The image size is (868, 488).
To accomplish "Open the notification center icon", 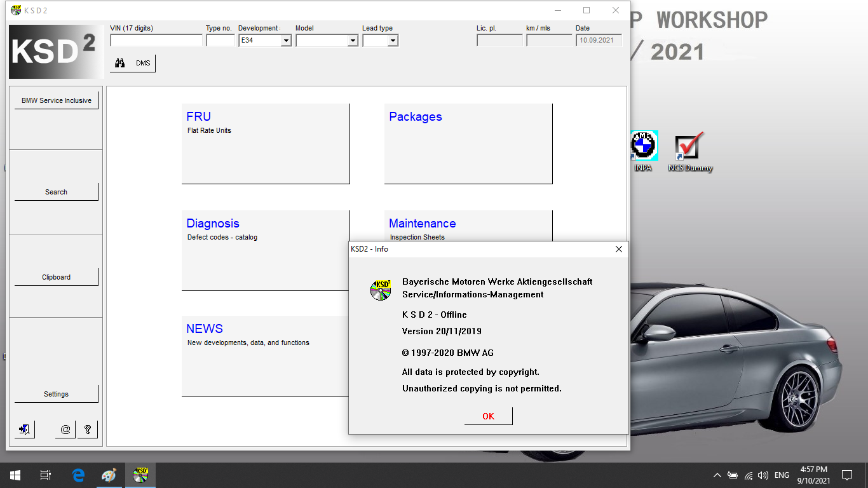I will tap(846, 475).
